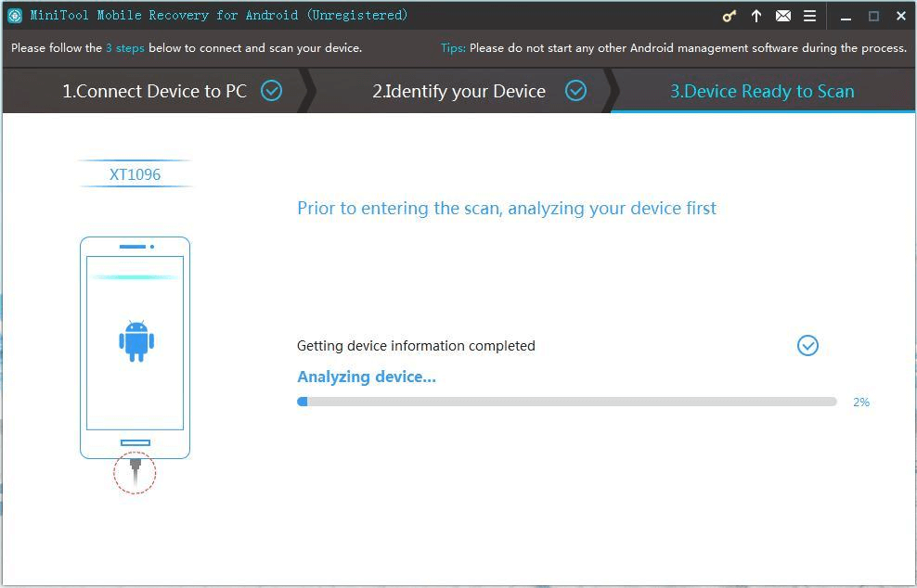Maximize the MiniTool window
The height and width of the screenshot is (588, 917).
(x=873, y=17)
